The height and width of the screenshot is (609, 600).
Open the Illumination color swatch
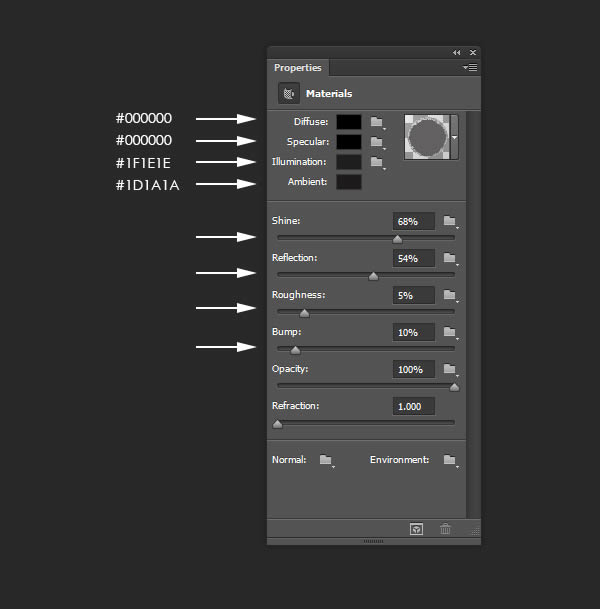pyautogui.click(x=349, y=162)
